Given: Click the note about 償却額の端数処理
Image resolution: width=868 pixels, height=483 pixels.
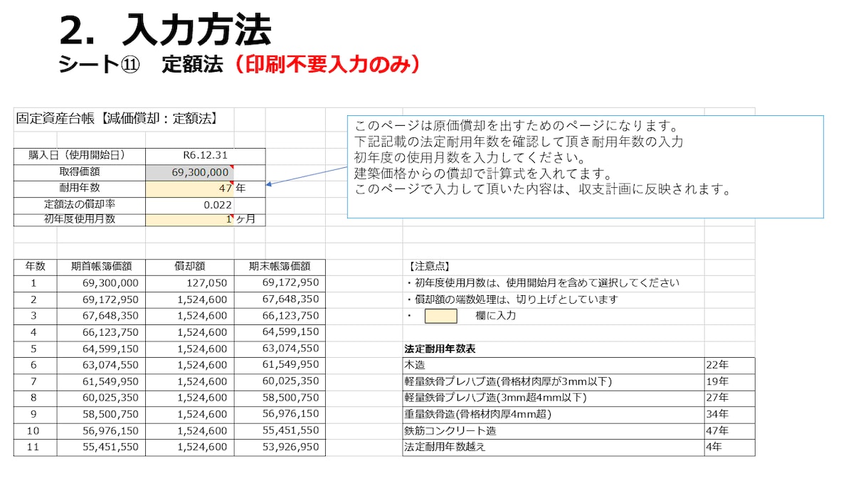Looking at the screenshot, I should click(512, 299).
